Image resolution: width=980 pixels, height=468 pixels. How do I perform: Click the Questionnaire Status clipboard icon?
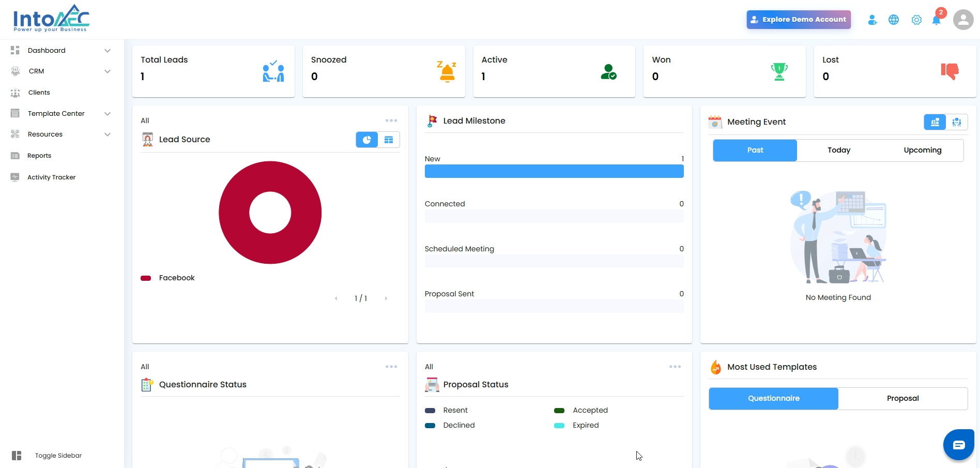click(x=147, y=385)
